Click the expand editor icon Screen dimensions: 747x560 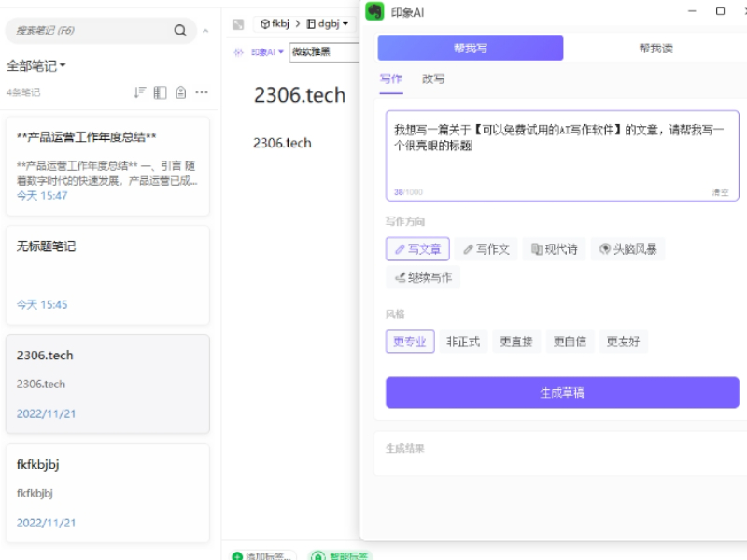point(238,24)
